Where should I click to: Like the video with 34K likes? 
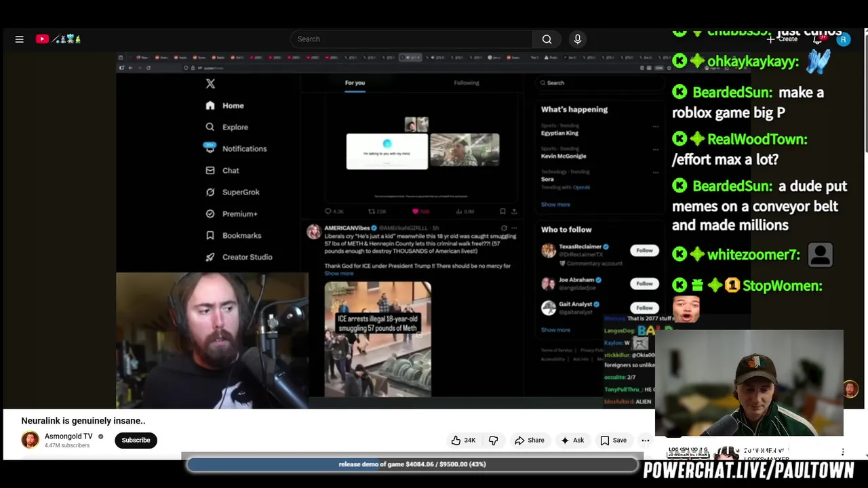point(463,441)
